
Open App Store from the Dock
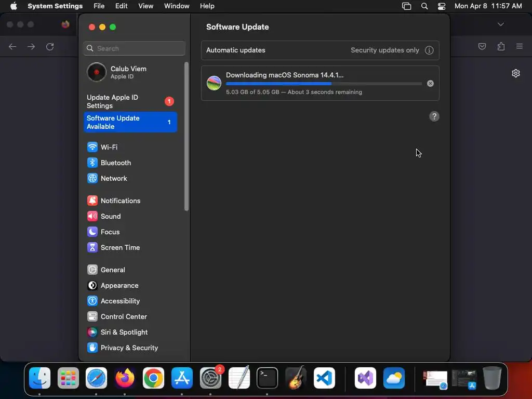click(x=182, y=378)
